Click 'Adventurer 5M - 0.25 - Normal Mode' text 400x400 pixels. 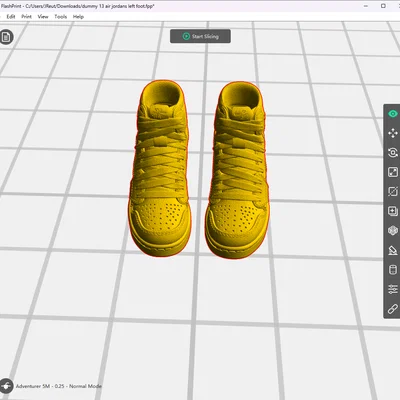(x=59, y=386)
